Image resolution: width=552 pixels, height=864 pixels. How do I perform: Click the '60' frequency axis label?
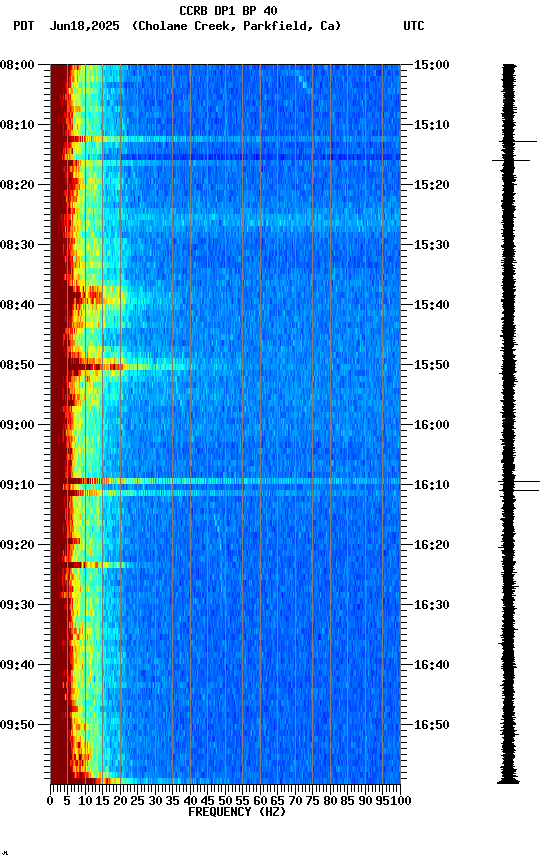[x=260, y=801]
